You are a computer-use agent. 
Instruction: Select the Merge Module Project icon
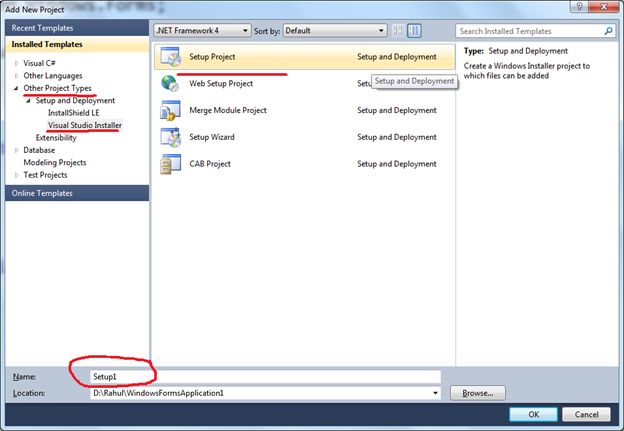(170, 110)
